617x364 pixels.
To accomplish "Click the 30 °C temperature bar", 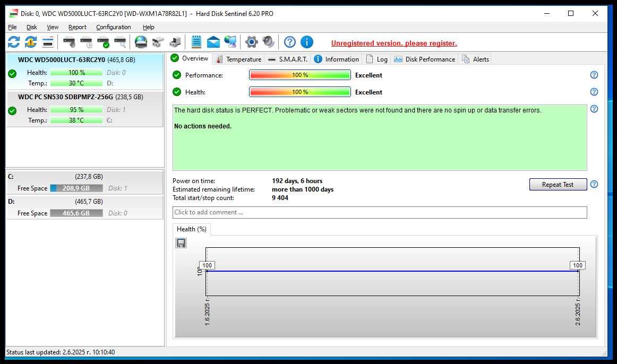I will click(x=76, y=83).
